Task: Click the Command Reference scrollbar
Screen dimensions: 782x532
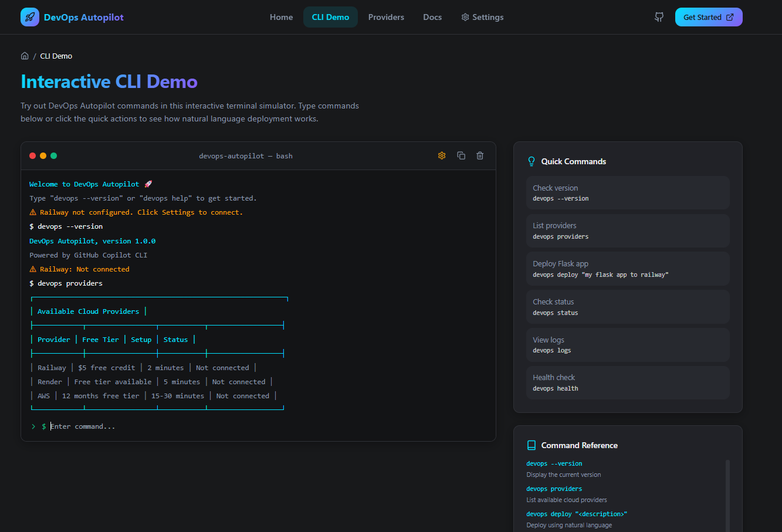Action: [x=727, y=496]
